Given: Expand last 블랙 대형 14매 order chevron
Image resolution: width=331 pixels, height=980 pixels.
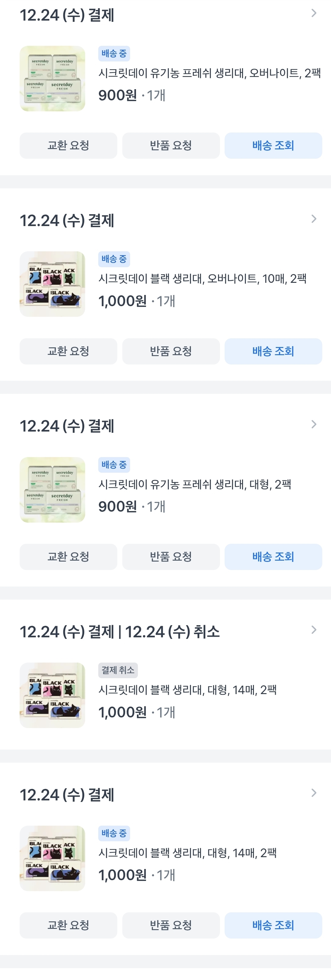Looking at the screenshot, I should 314,793.
